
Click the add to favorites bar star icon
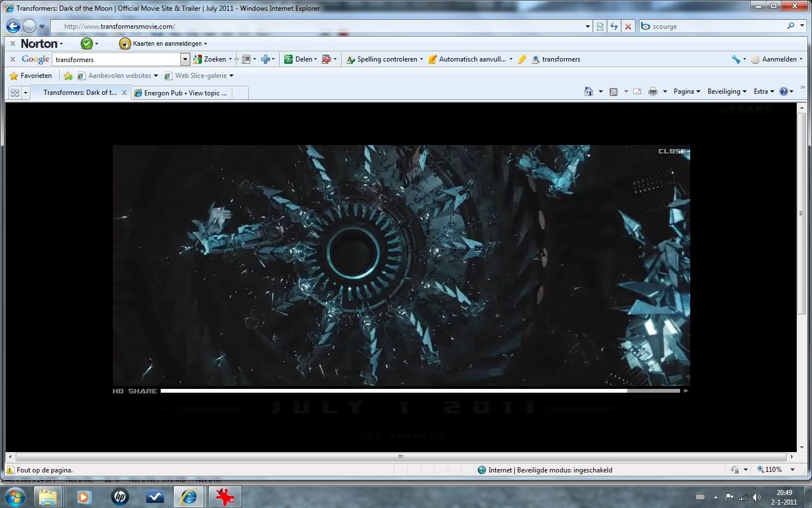click(68, 76)
